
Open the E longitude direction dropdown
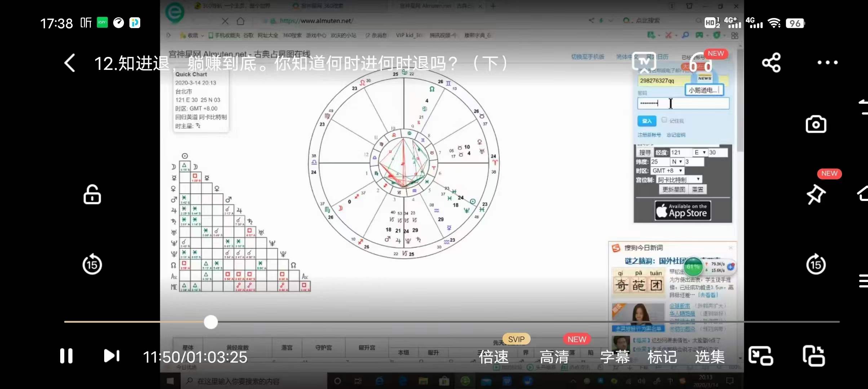pyautogui.click(x=700, y=152)
